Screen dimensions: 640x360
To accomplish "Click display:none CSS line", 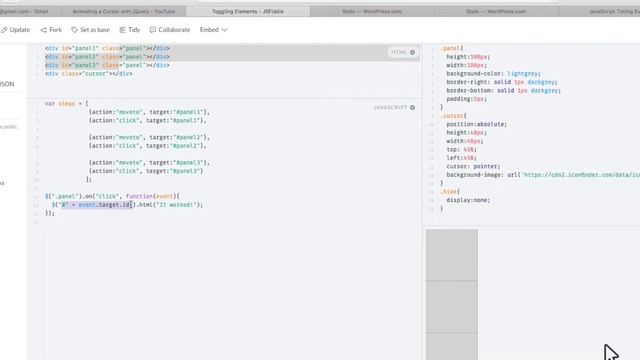I will point(468,200).
